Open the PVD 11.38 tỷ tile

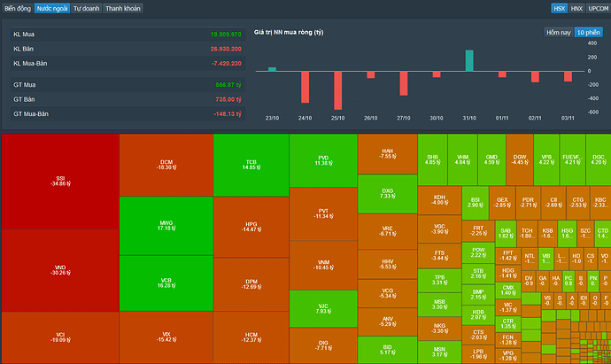click(323, 160)
